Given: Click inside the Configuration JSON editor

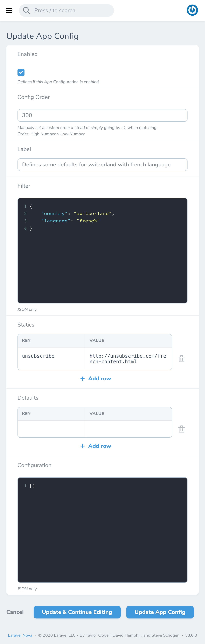Looking at the screenshot, I should pyautogui.click(x=102, y=530).
